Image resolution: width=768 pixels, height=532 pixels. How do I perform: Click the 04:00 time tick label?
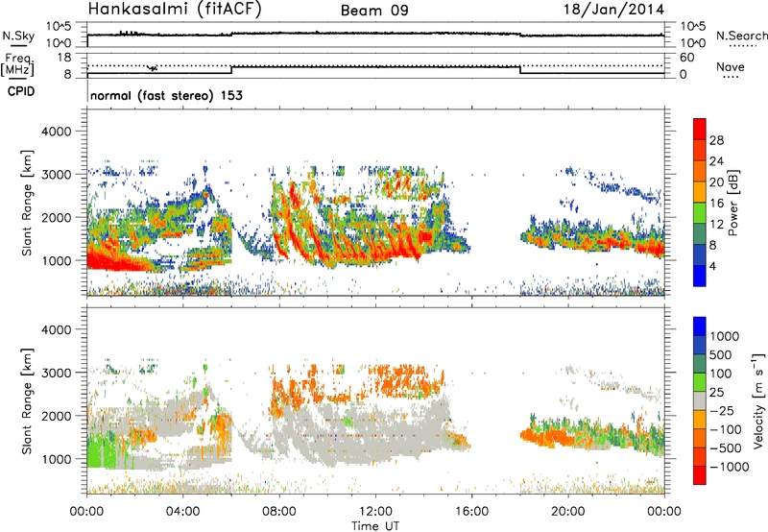(183, 512)
